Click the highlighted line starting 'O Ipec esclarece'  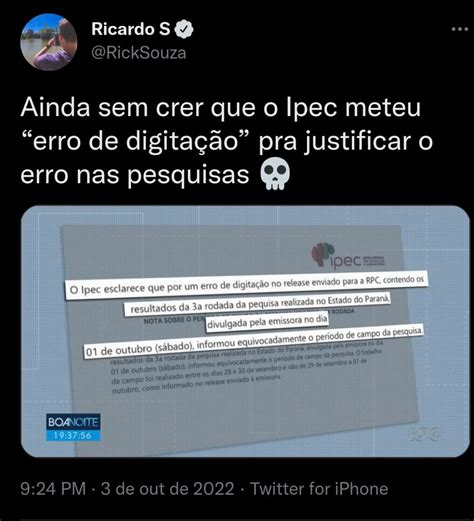click(246, 285)
